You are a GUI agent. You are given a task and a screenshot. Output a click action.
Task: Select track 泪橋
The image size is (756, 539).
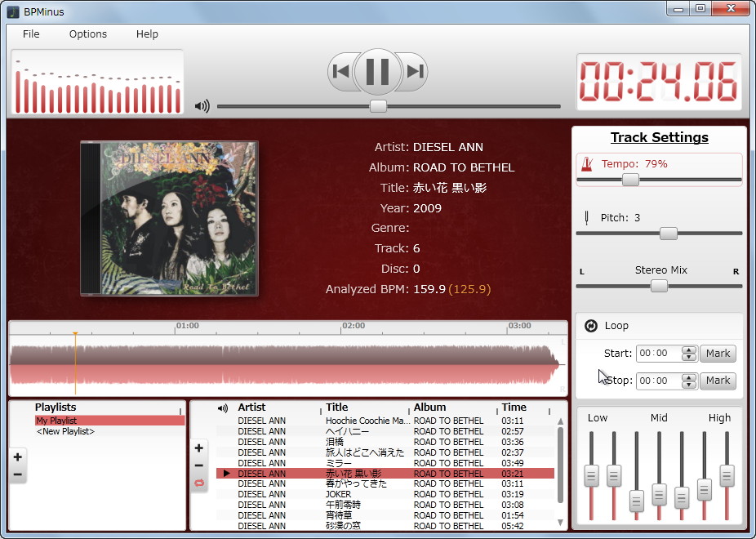[385, 442]
